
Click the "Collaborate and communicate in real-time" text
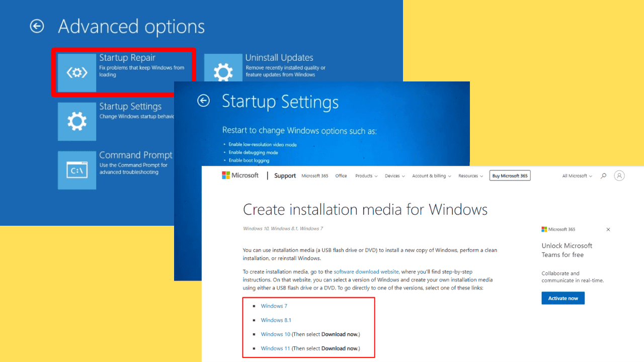(573, 277)
